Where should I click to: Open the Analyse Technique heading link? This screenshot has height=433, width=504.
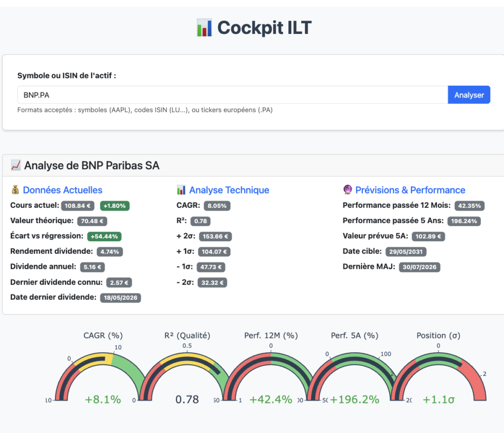[x=229, y=190]
